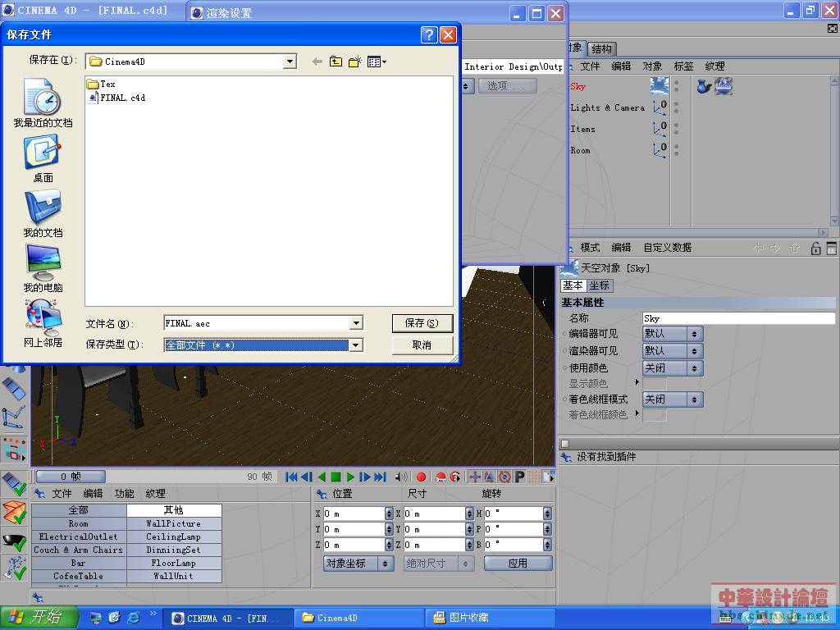Click the Lights & Camera null object icon
This screenshot has width=840, height=630.
(660, 107)
